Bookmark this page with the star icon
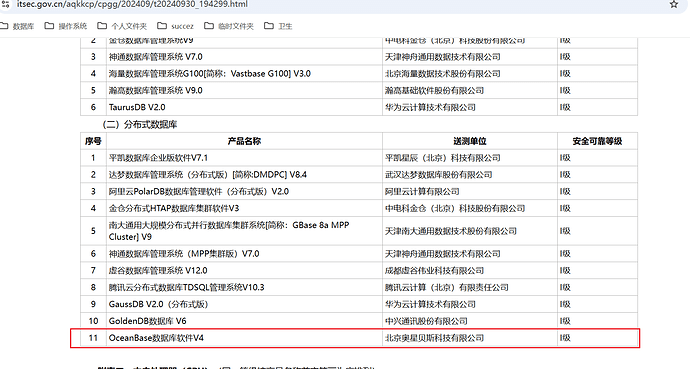This screenshot has width=690, height=369. pyautogui.click(x=674, y=4)
